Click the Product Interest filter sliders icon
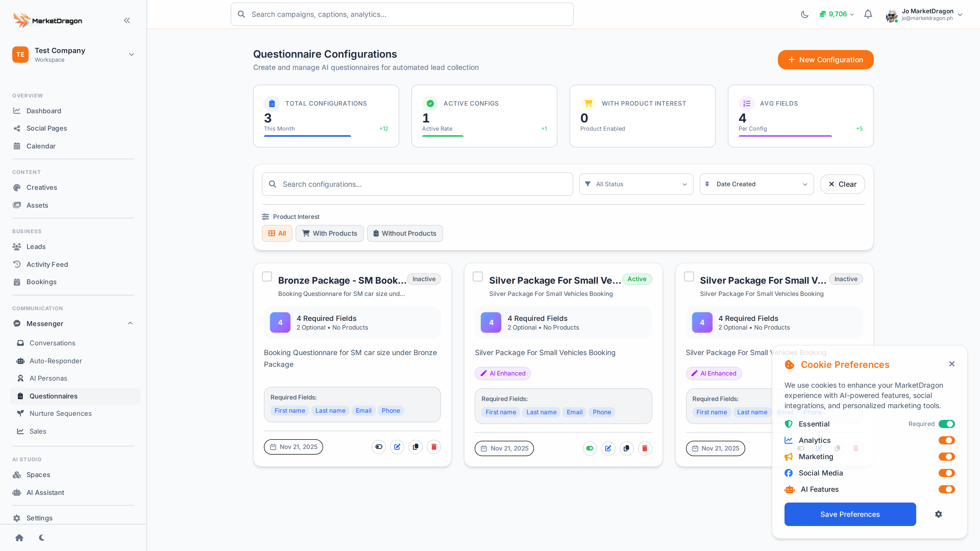The image size is (980, 551). click(x=265, y=217)
